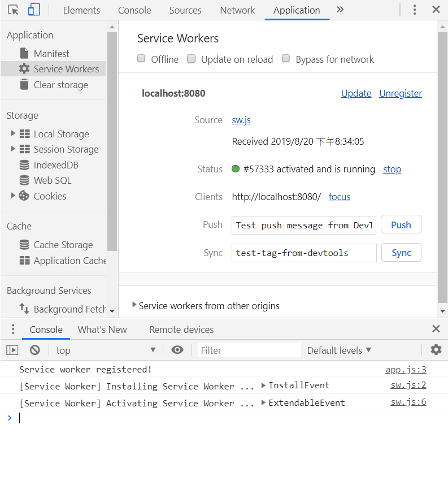Open the Default levels dropdown
This screenshot has height=481, width=448.
coord(339,350)
